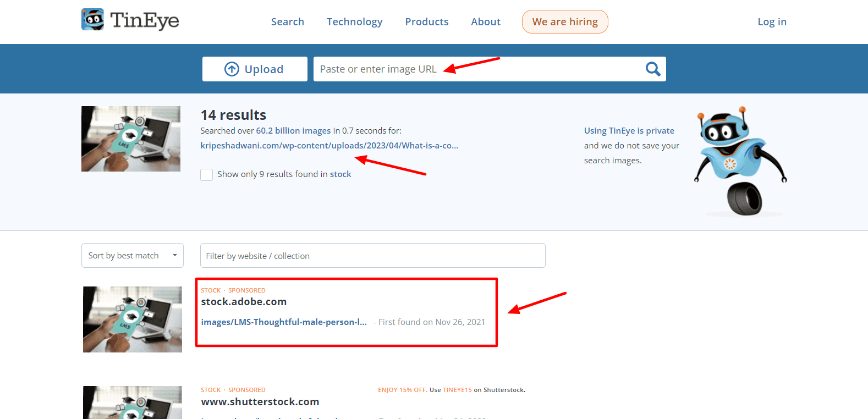Click the TinEye robot mascot illustration
The width and height of the screenshot is (868, 419).
[740, 161]
